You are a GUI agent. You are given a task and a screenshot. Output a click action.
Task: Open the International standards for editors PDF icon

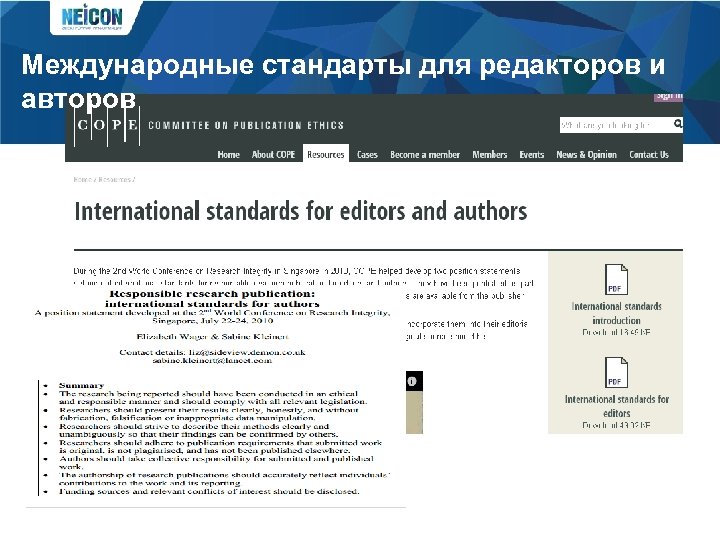pyautogui.click(x=616, y=372)
